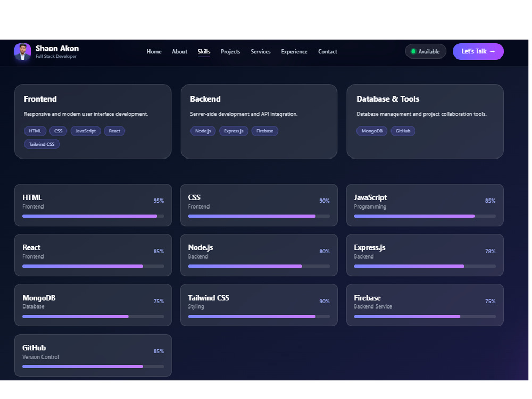Click the Backend Service label

point(373,306)
